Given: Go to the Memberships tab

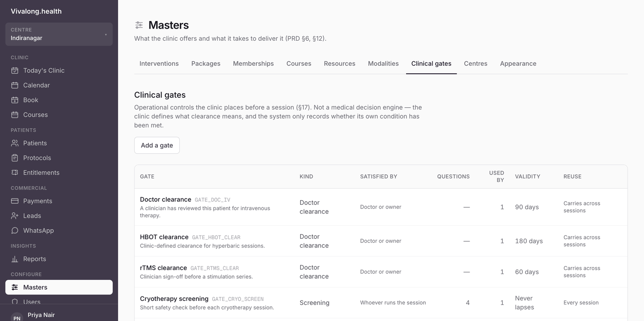Looking at the screenshot, I should click(x=253, y=63).
